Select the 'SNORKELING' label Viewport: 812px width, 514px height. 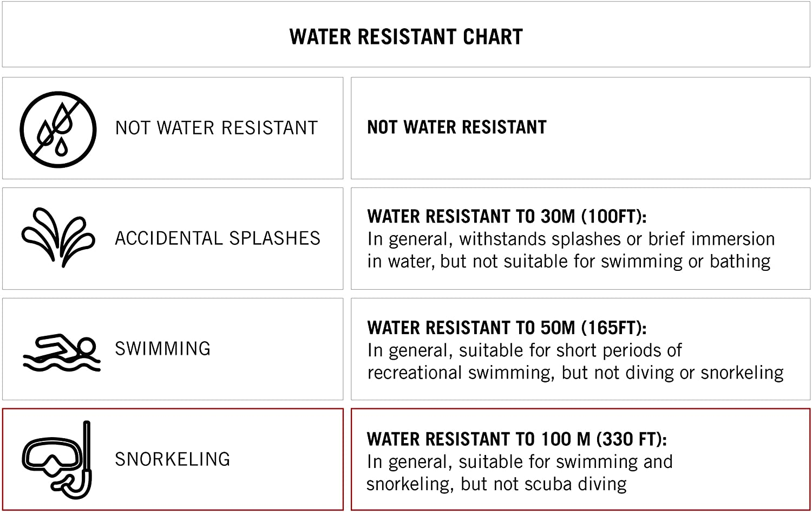173,459
